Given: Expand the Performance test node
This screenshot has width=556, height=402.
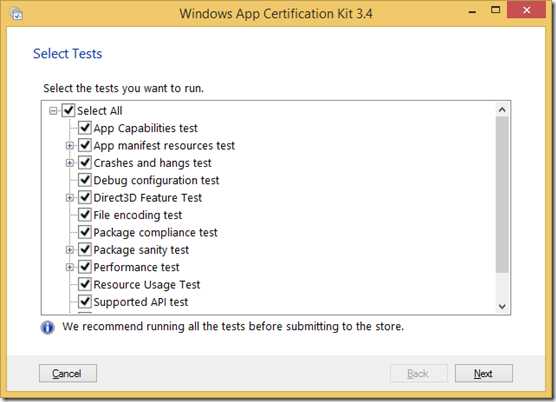Looking at the screenshot, I should click(x=70, y=267).
